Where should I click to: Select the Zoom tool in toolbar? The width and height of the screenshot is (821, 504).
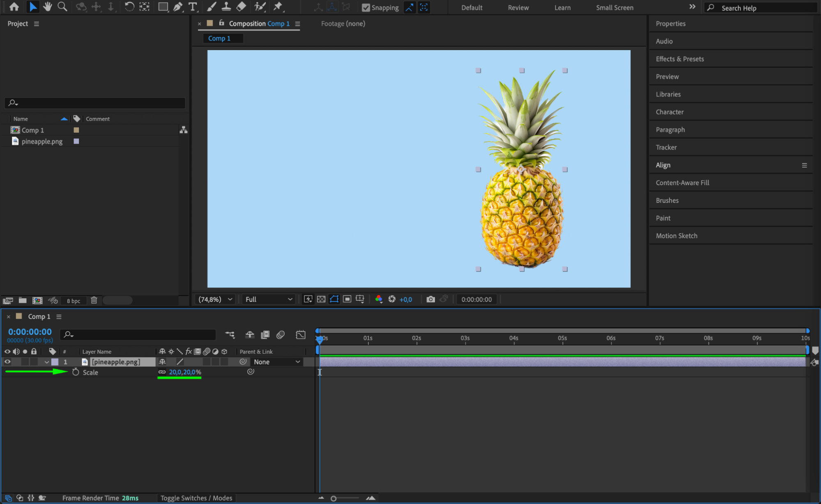click(x=62, y=7)
